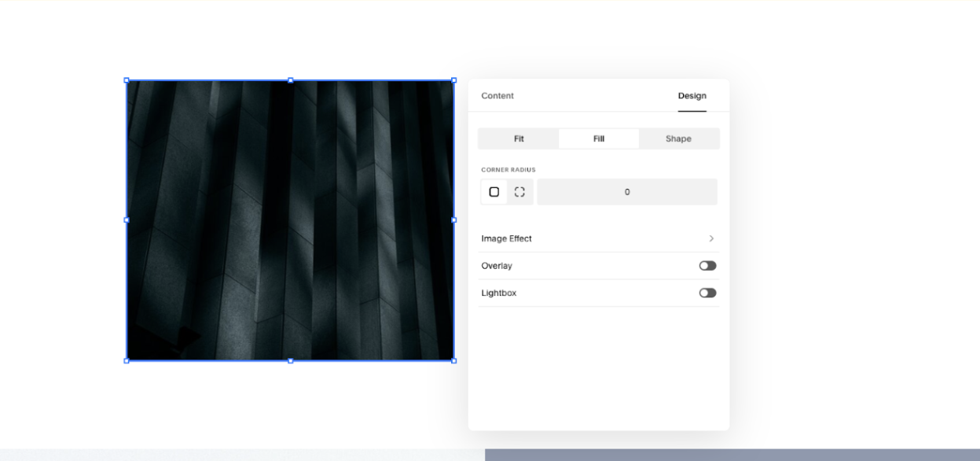Click the bottom-left resize handle of image

[127, 361]
